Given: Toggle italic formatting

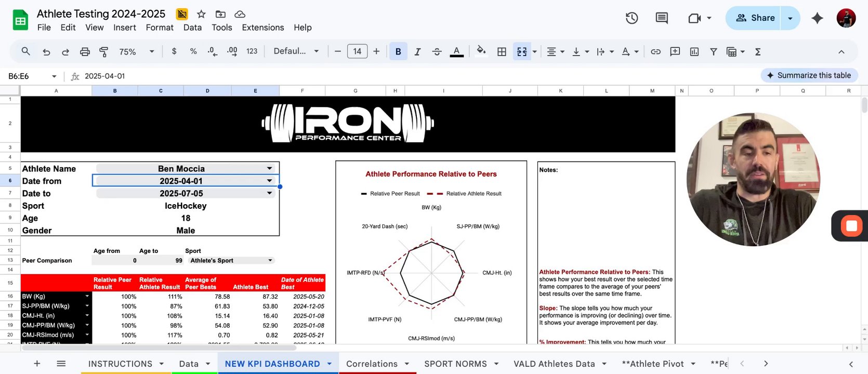Looking at the screenshot, I should [417, 51].
